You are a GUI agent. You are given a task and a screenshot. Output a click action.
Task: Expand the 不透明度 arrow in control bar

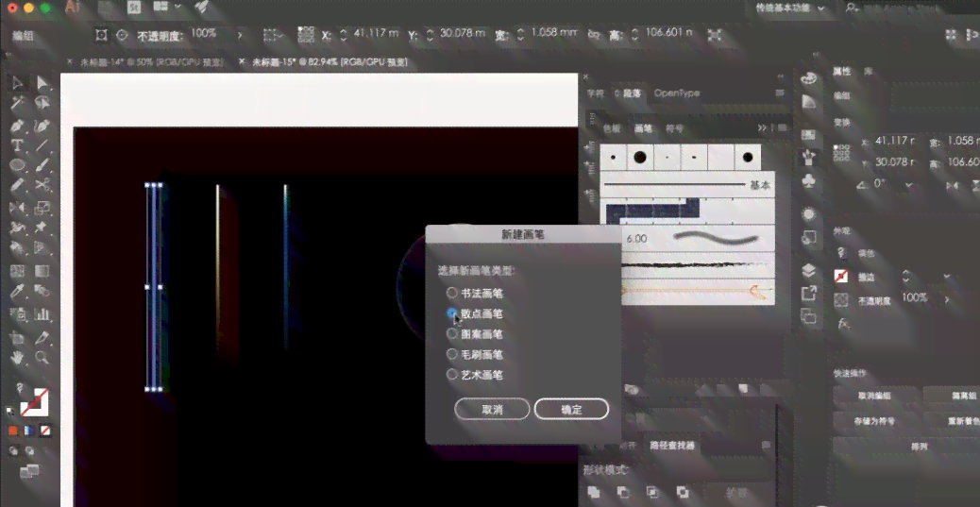tap(240, 36)
